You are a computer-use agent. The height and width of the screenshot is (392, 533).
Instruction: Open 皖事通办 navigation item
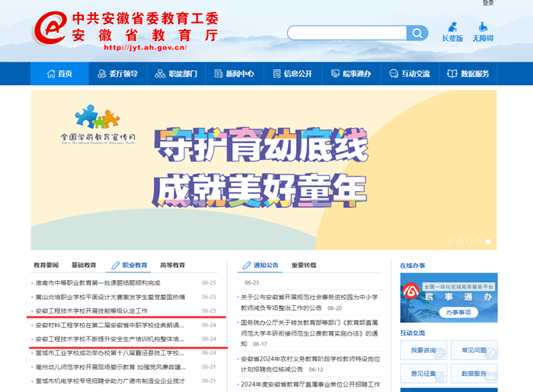350,74
